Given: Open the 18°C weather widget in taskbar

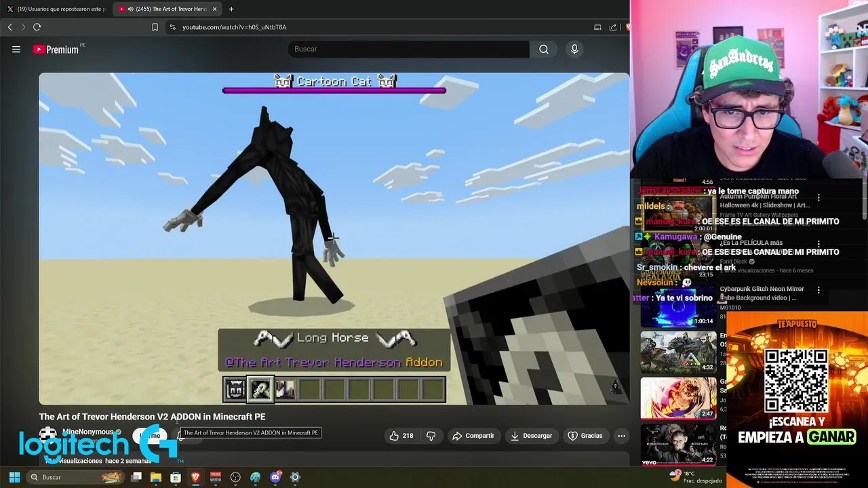Looking at the screenshot, I should coord(694,477).
